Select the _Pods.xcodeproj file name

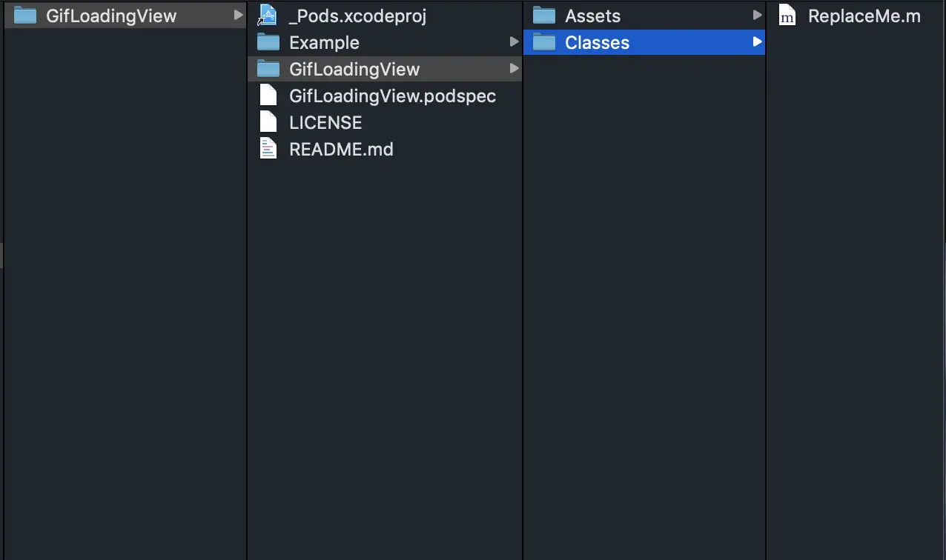tap(357, 16)
